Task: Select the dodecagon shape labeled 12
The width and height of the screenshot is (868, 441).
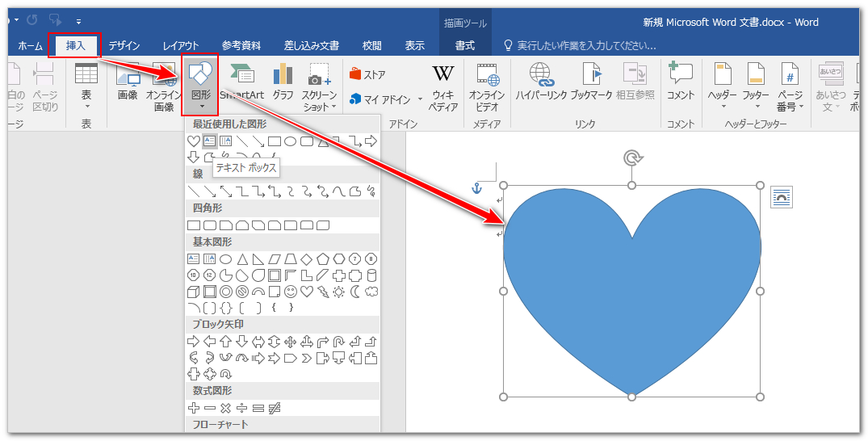Action: (x=209, y=275)
